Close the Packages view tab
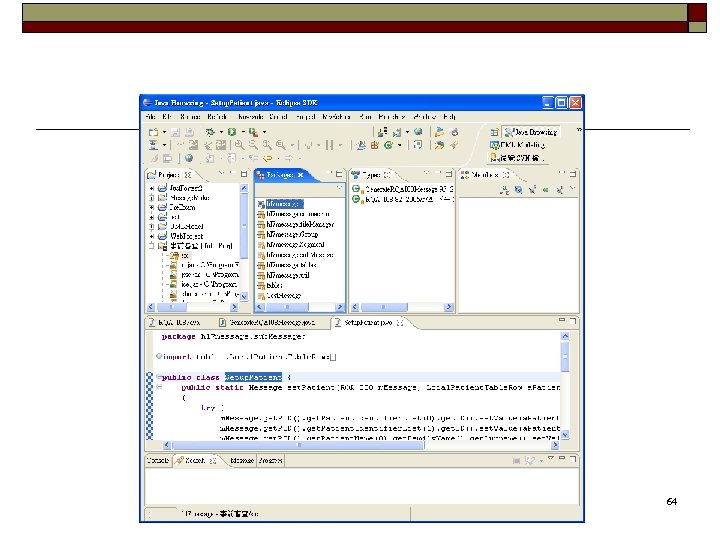The height and width of the screenshot is (540, 720). 300,175
